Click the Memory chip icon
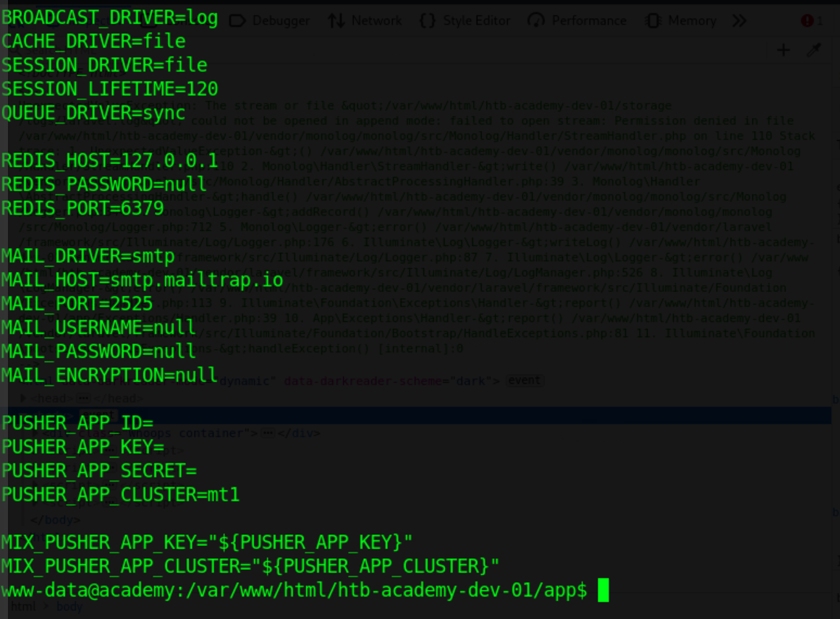This screenshot has width=840, height=619. point(653,21)
